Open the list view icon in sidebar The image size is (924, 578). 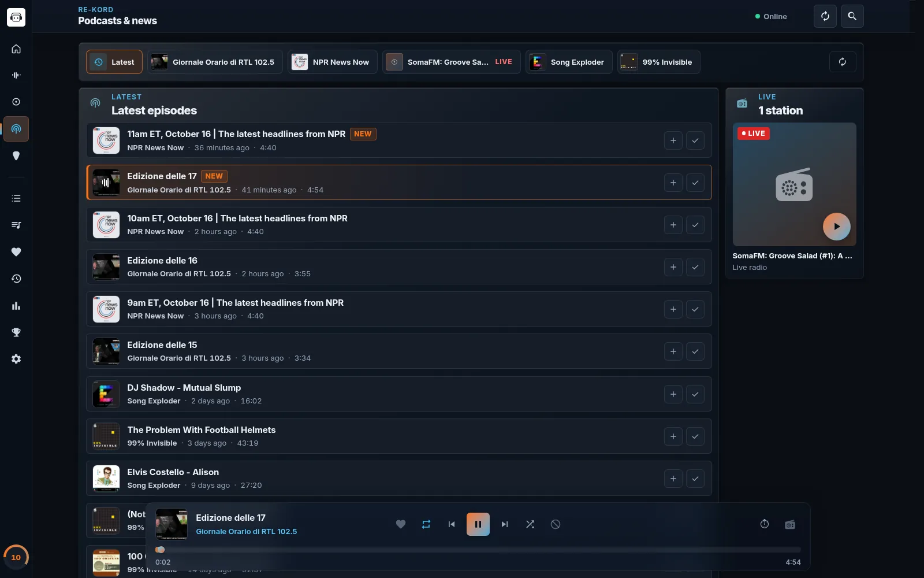point(16,198)
